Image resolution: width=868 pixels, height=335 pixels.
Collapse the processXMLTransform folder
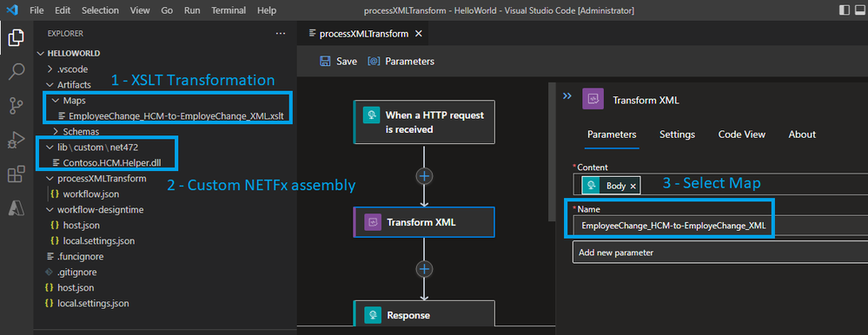(102, 179)
